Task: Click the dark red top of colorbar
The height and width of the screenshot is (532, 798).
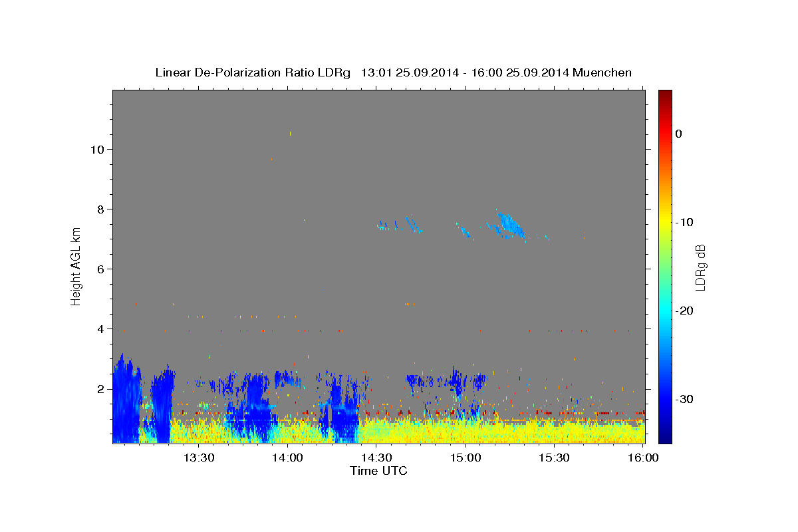Action: [x=665, y=94]
